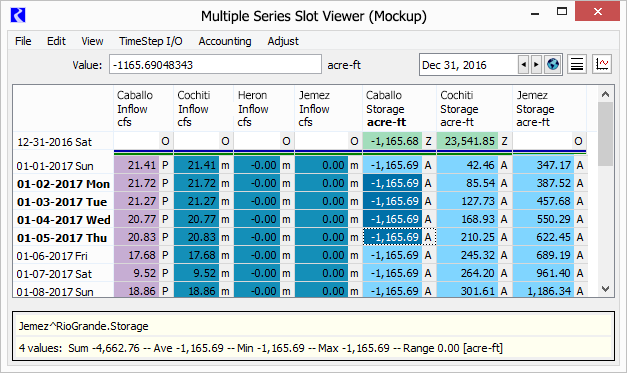Open the TimeStep I/O menu
Image resolution: width=627 pixels, height=373 pixels.
151,41
